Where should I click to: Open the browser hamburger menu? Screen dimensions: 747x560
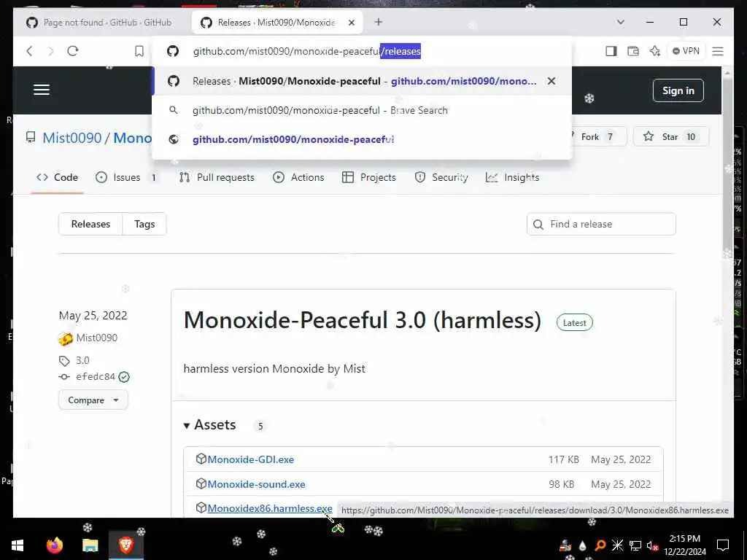pyautogui.click(x=718, y=51)
